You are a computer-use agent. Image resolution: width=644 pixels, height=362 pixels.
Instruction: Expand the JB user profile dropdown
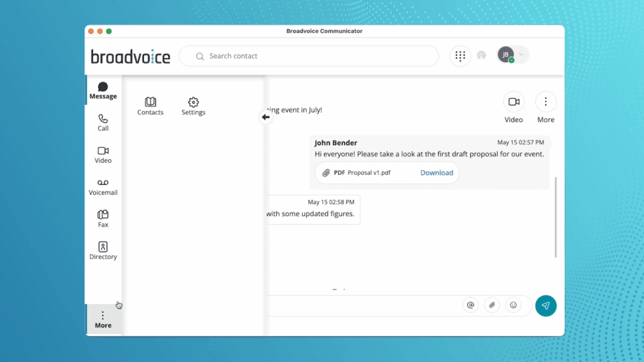pos(521,55)
